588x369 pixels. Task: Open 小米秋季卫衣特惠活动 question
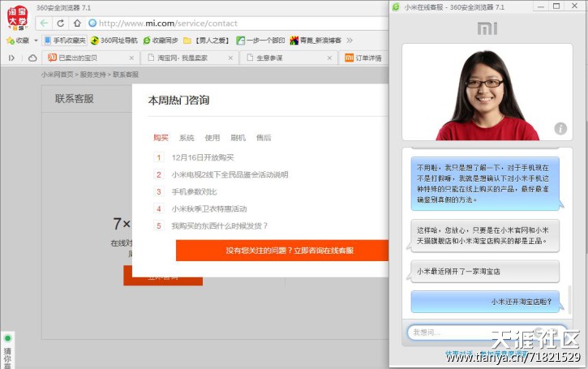pyautogui.click(x=209, y=209)
